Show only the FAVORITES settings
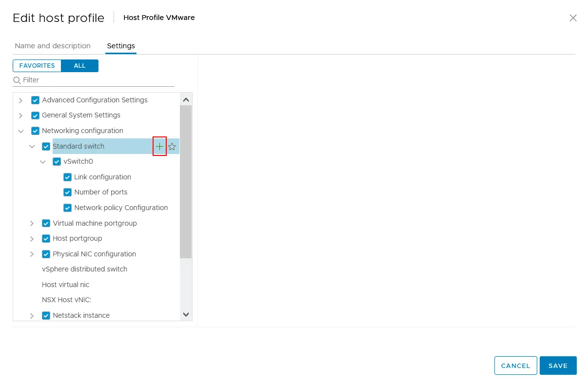 [x=37, y=66]
